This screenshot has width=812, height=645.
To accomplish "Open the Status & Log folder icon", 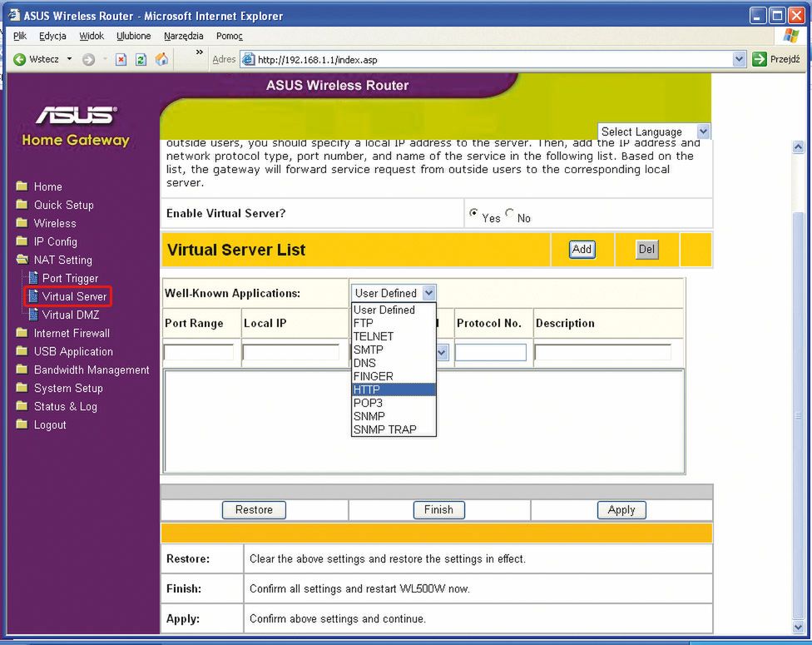I will coord(22,405).
